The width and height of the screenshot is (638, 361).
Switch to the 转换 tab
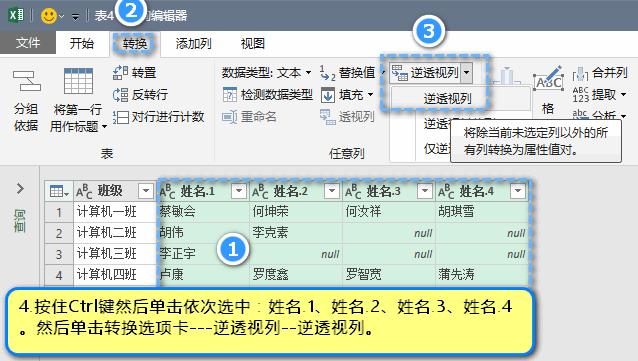click(x=135, y=43)
